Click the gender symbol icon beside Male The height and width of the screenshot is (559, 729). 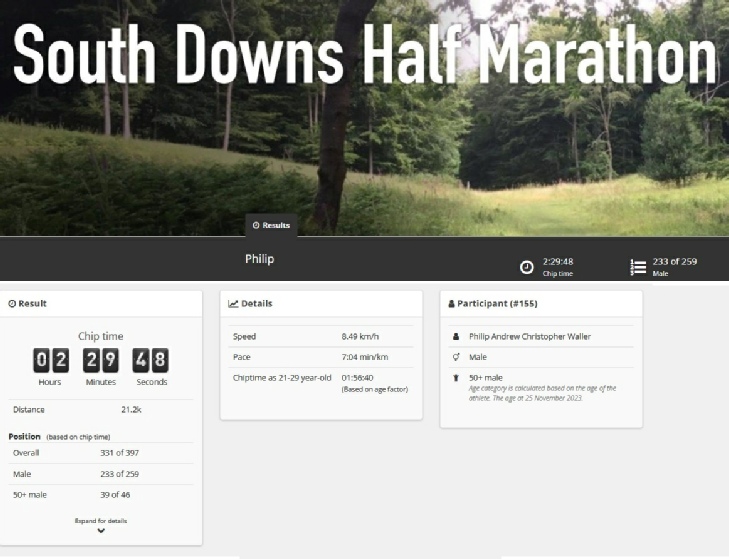click(456, 357)
